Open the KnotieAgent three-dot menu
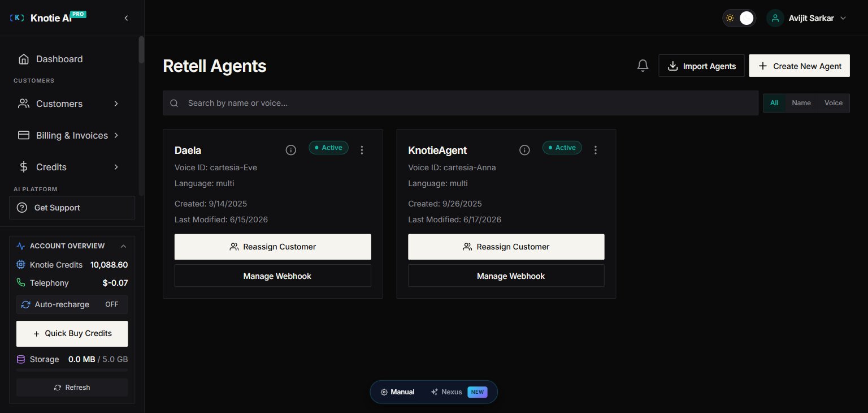This screenshot has width=868, height=413. (x=596, y=150)
